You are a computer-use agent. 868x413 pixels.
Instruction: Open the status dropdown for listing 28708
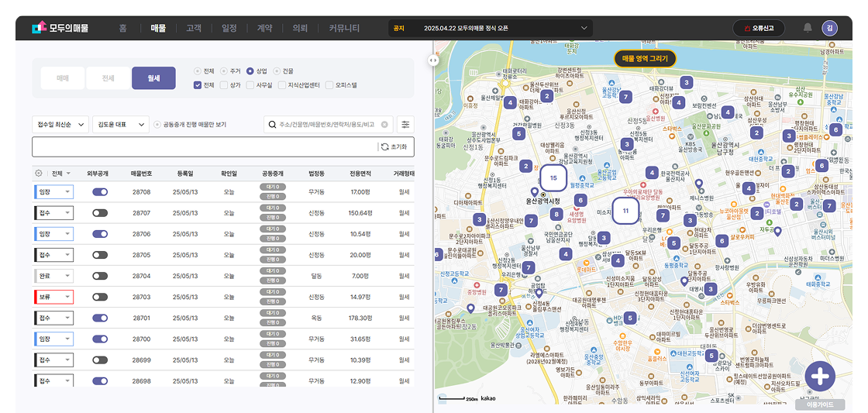click(x=53, y=192)
